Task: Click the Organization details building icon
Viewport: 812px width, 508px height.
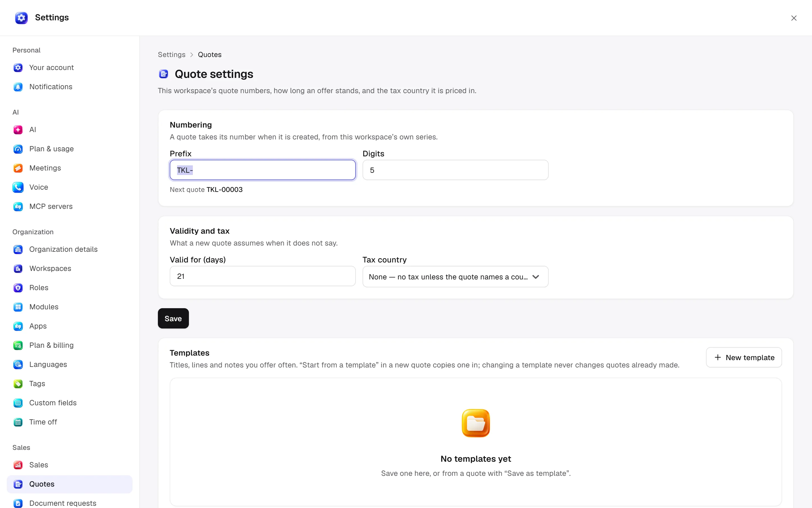Action: [x=18, y=249]
